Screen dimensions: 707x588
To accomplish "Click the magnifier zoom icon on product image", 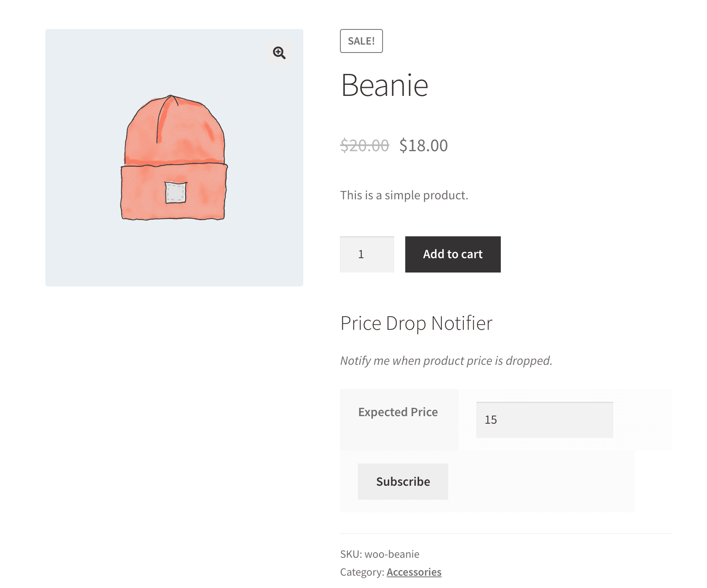I will coord(279,53).
